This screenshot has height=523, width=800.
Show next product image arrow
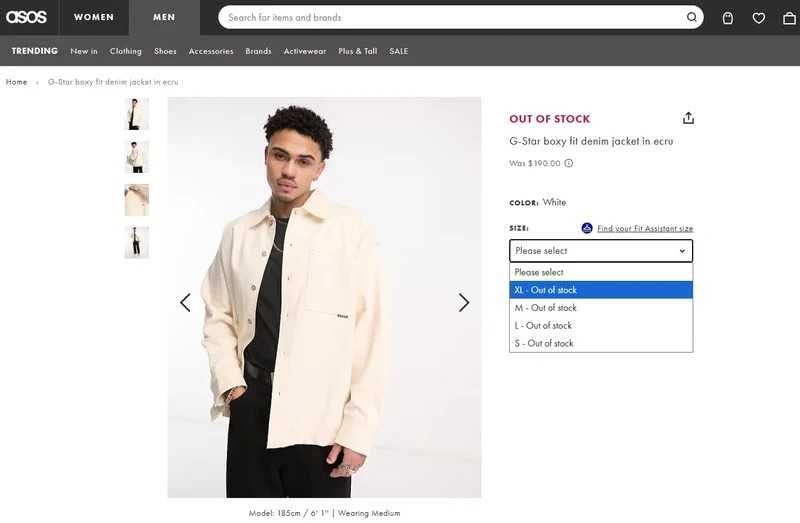tap(464, 302)
